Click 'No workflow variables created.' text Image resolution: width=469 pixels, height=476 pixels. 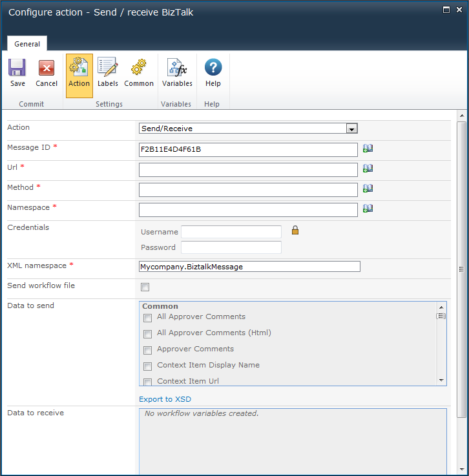point(202,413)
